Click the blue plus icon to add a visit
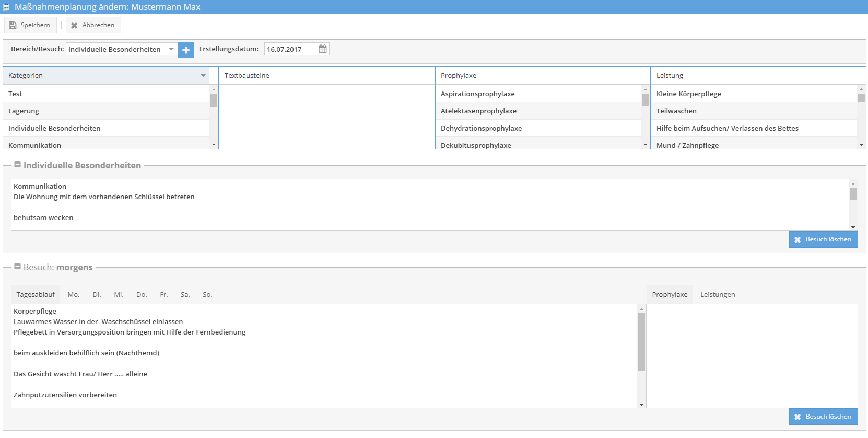The image size is (868, 438). pos(185,50)
